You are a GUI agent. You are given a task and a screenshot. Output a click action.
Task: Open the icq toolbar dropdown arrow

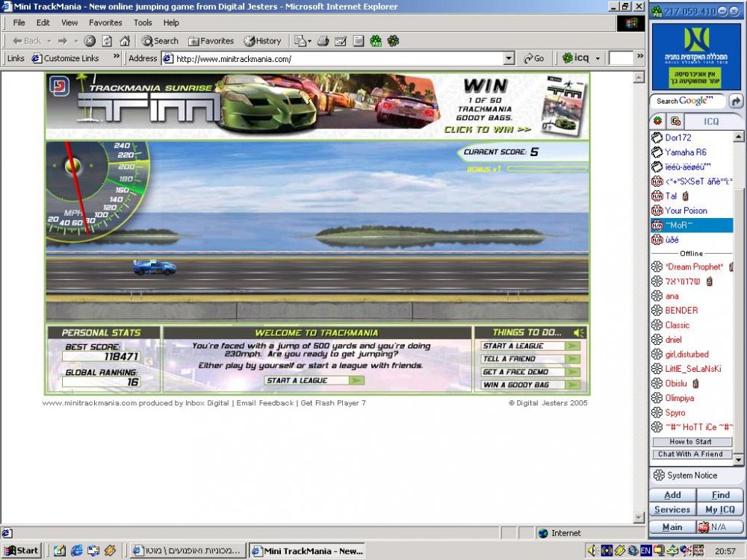pyautogui.click(x=598, y=58)
